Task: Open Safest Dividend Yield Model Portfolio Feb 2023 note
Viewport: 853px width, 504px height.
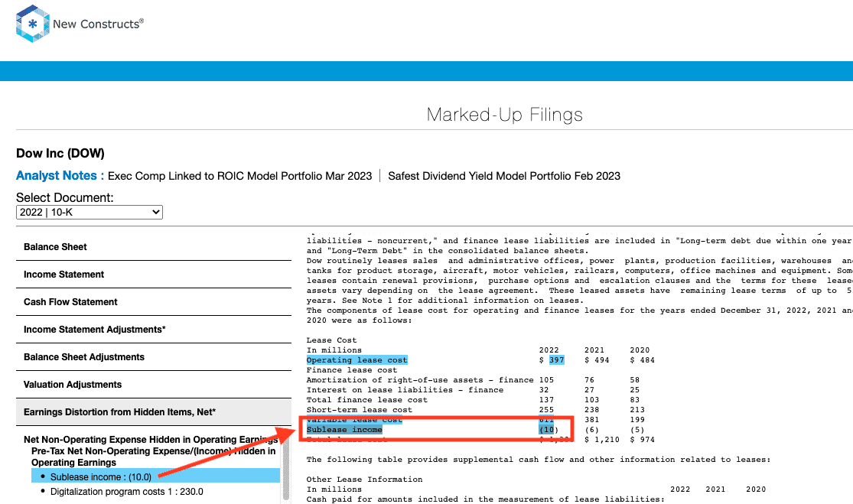Action: 503,176
